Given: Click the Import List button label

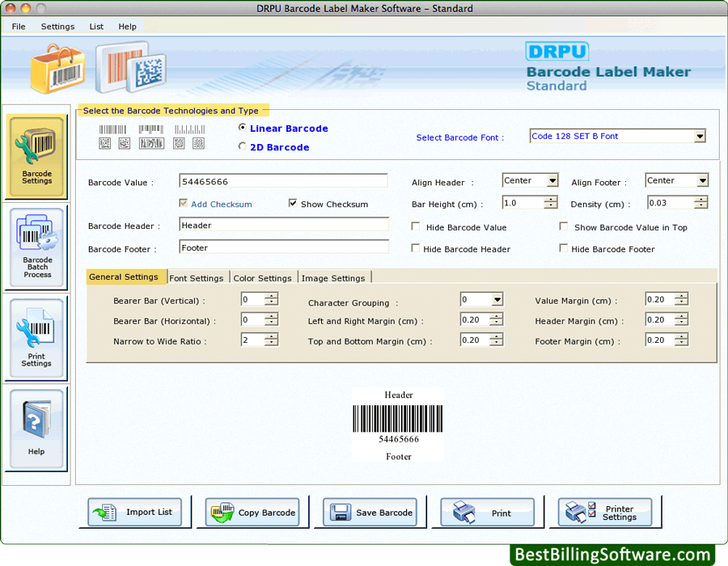Looking at the screenshot, I should click(149, 512).
